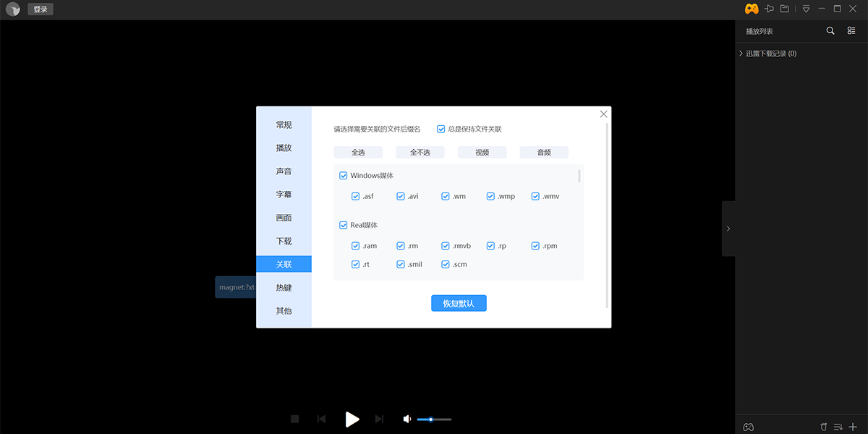The width and height of the screenshot is (868, 434).
Task: Expand 迅雷下载记录 in playlist
Action: pyautogui.click(x=741, y=54)
